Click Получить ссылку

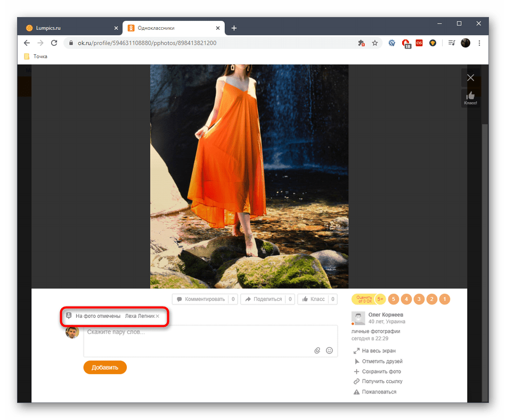378,381
